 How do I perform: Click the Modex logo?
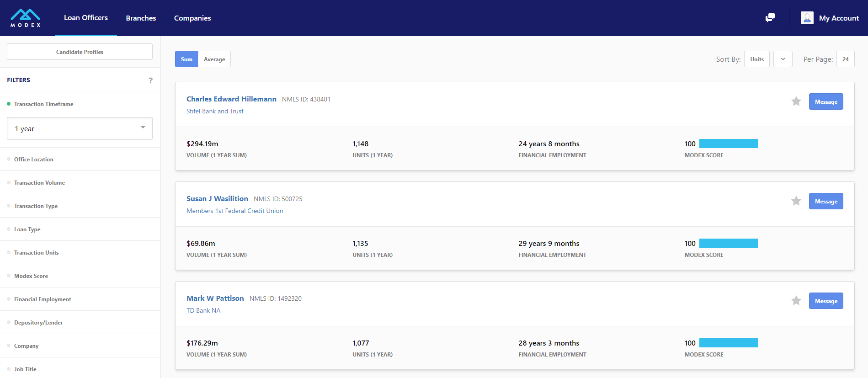[x=26, y=18]
